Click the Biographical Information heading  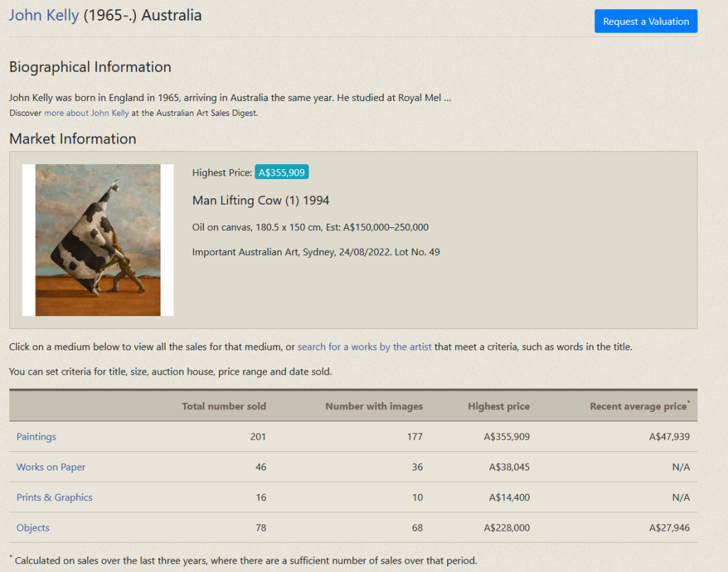tap(90, 67)
